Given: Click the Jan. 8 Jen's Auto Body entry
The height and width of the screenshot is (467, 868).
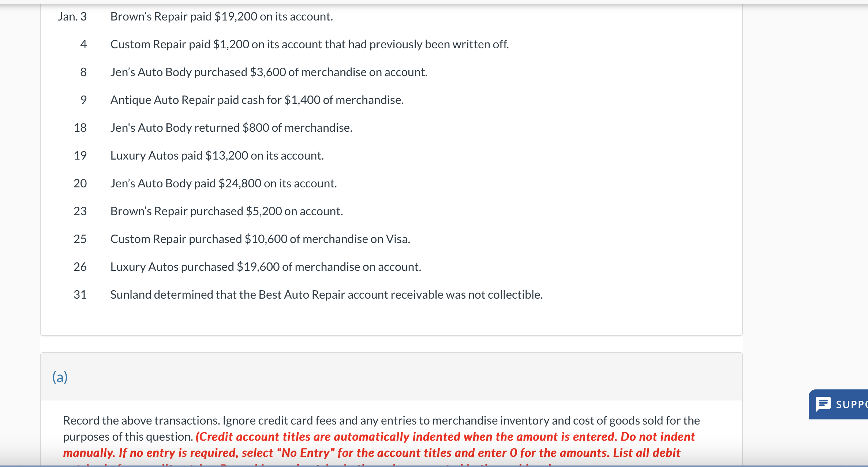Looking at the screenshot, I should 269,72.
